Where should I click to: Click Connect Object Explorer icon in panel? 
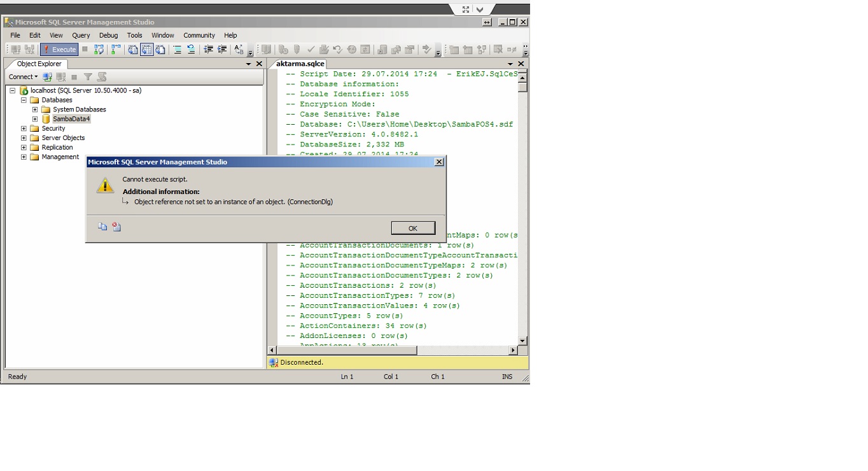48,77
